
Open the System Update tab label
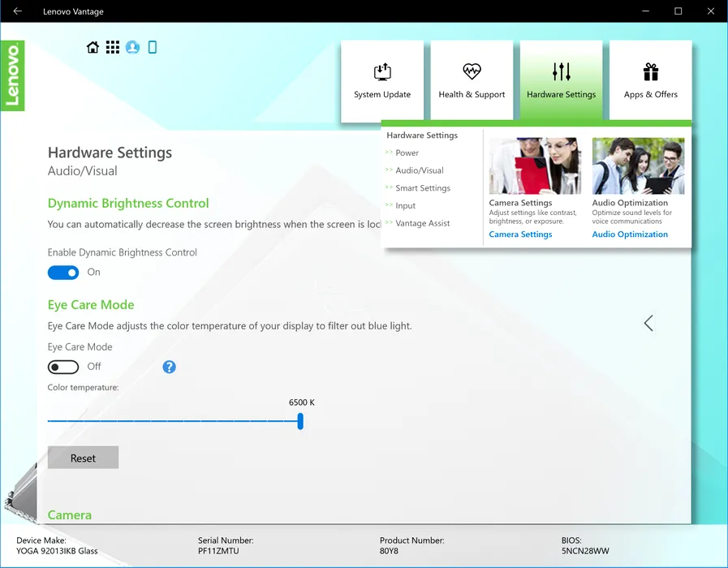click(x=382, y=94)
